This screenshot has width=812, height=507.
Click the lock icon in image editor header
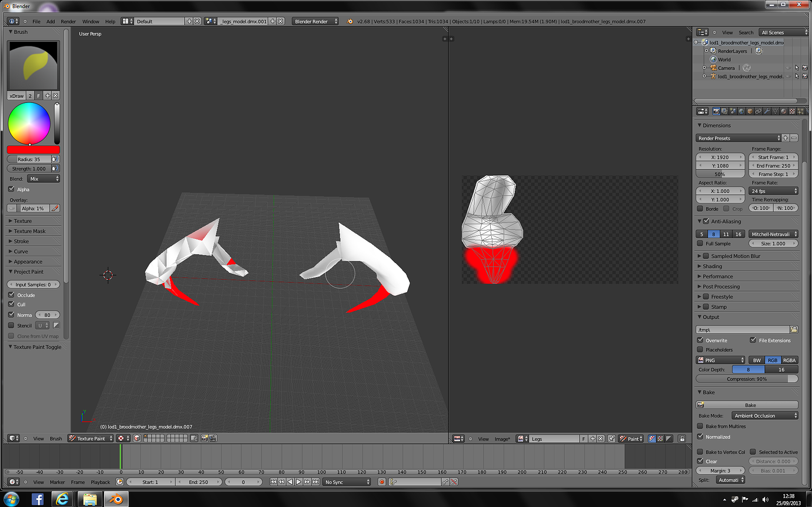click(682, 439)
